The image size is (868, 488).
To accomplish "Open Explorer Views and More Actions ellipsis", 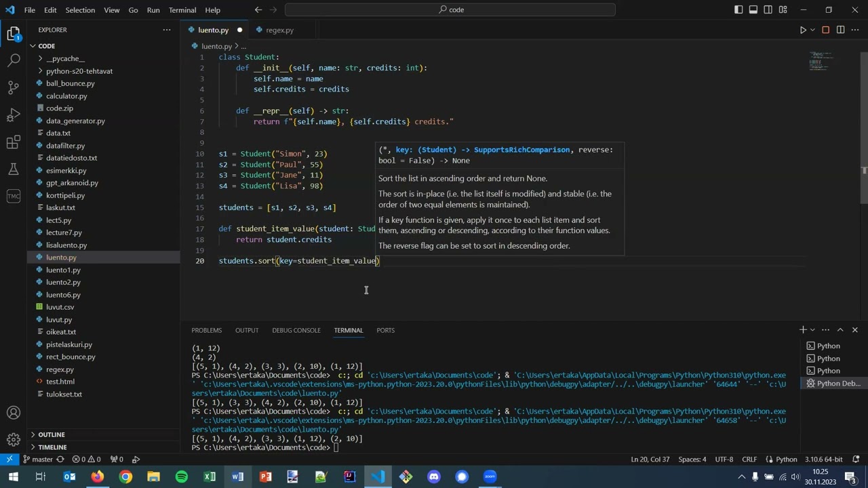I will pos(167,30).
